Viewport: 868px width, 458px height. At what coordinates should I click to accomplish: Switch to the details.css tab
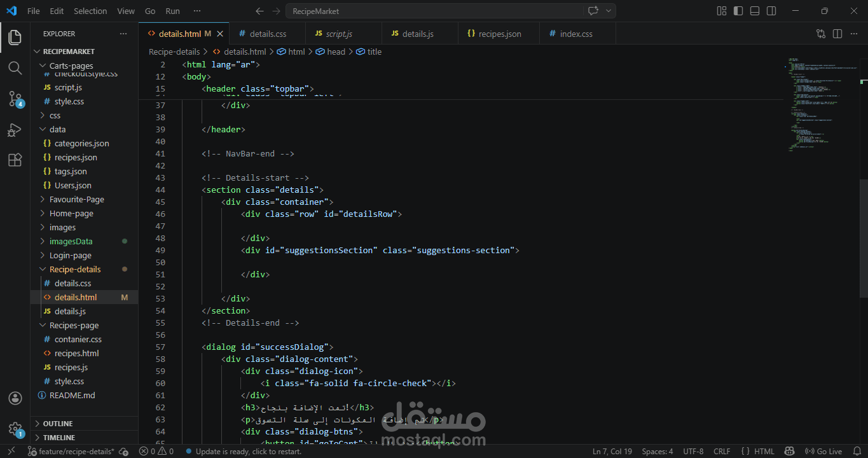[x=267, y=34]
